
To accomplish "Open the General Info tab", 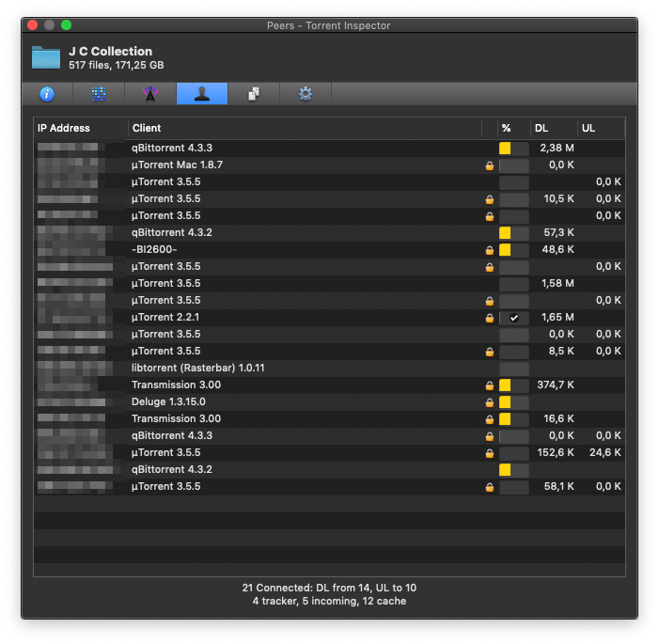I will (x=47, y=94).
